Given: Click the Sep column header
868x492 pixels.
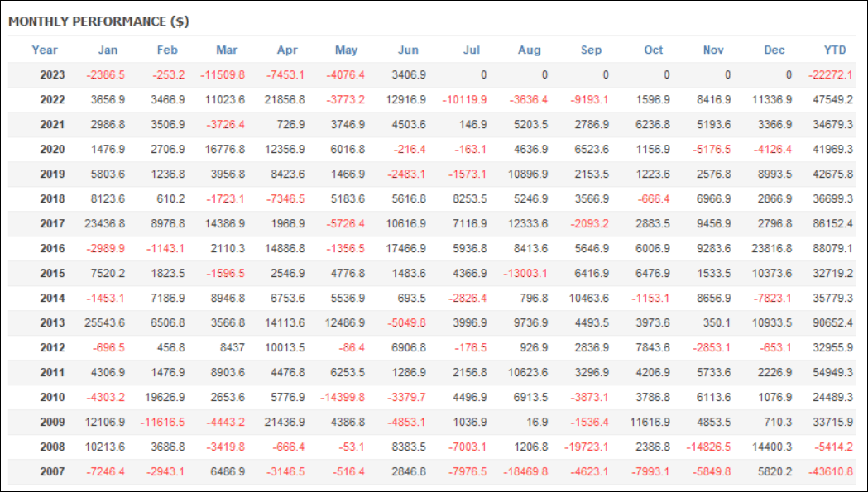Looking at the screenshot, I should (591, 50).
